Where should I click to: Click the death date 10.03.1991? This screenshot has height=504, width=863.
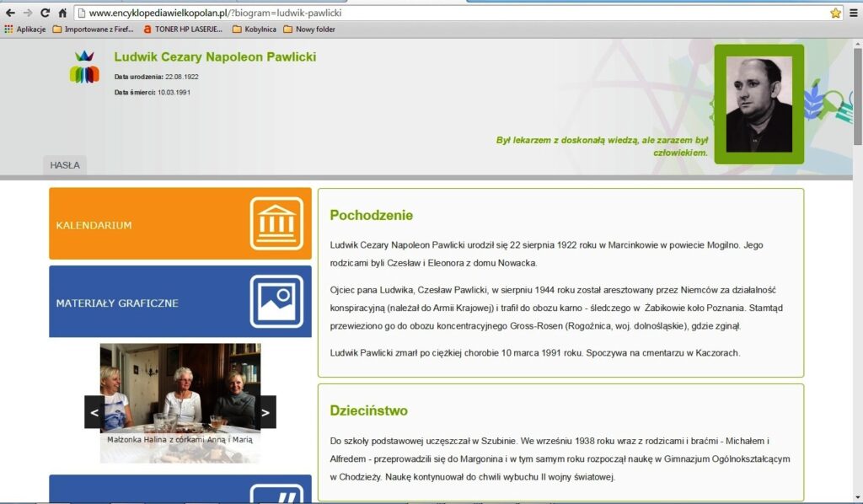pyautogui.click(x=174, y=93)
